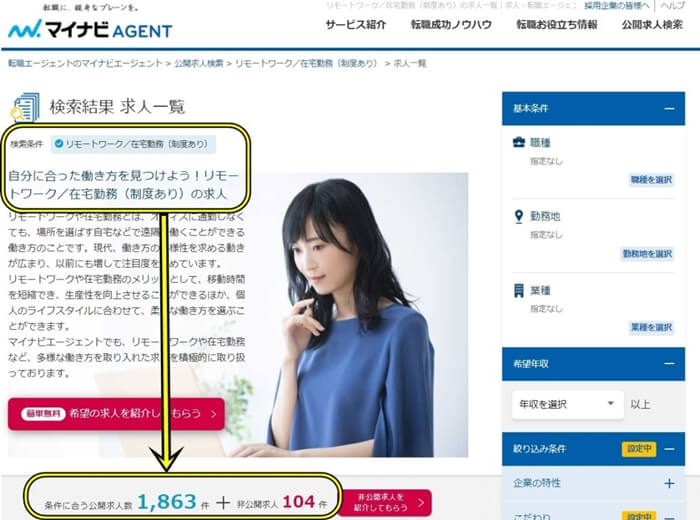Open 公開求人検索 in the top navigation
This screenshot has height=520, width=700.
pyautogui.click(x=652, y=25)
